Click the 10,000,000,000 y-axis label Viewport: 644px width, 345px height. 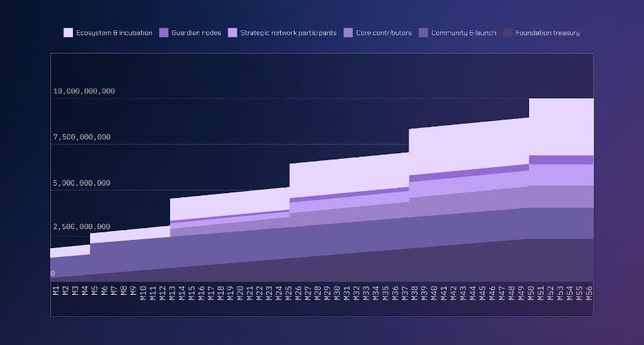[84, 91]
